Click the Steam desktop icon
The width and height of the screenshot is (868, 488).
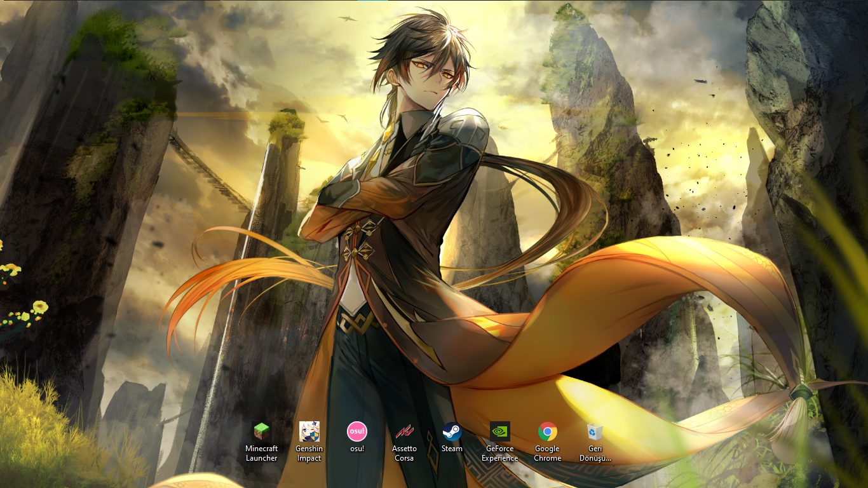coord(452,432)
